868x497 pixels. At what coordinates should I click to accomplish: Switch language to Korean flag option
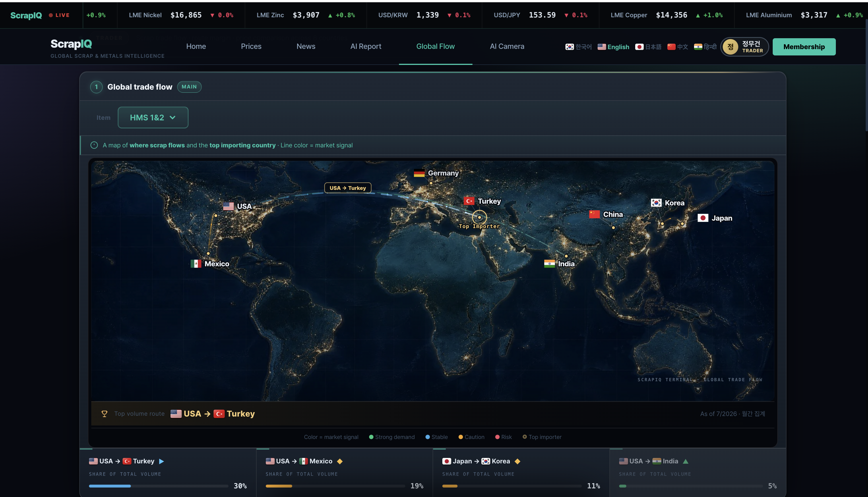point(578,47)
